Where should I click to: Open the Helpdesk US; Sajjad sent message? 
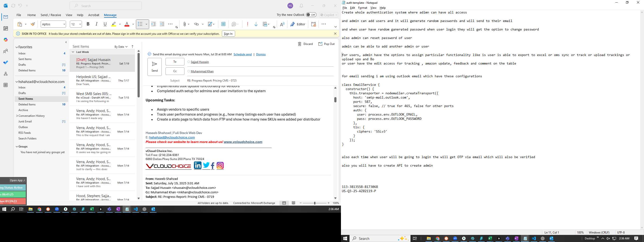click(x=103, y=80)
